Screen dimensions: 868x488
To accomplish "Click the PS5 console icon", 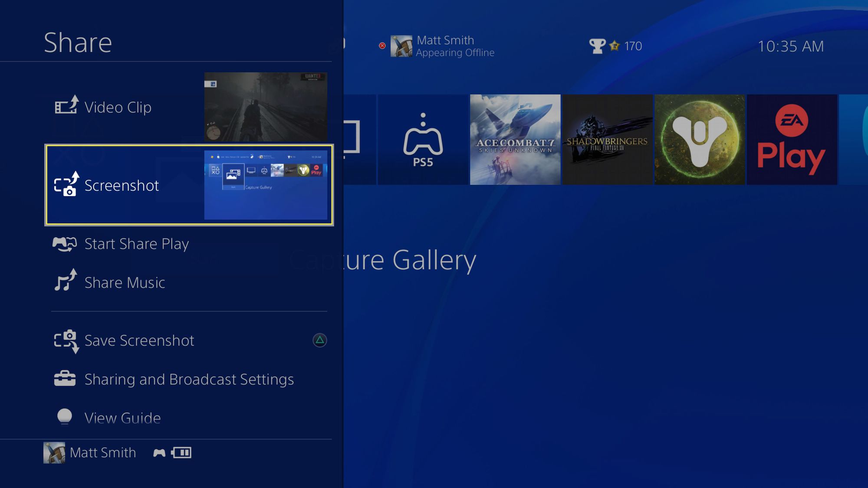I will 423,139.
